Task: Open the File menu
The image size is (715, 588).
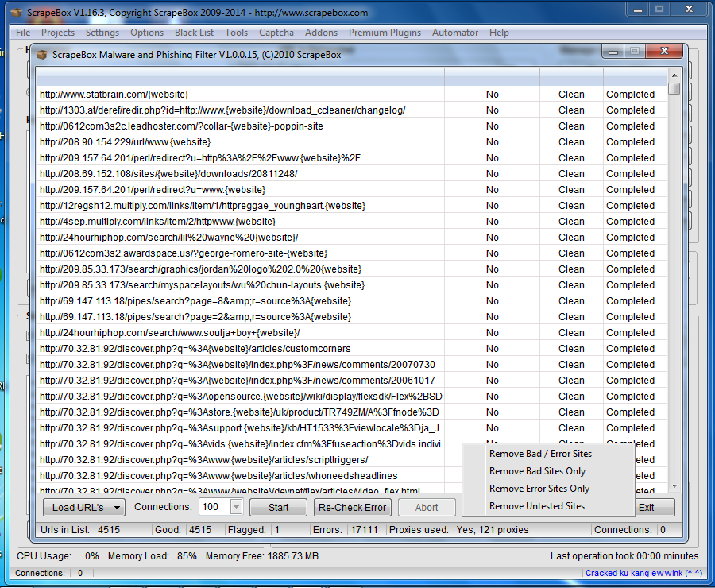Action: 23,33
